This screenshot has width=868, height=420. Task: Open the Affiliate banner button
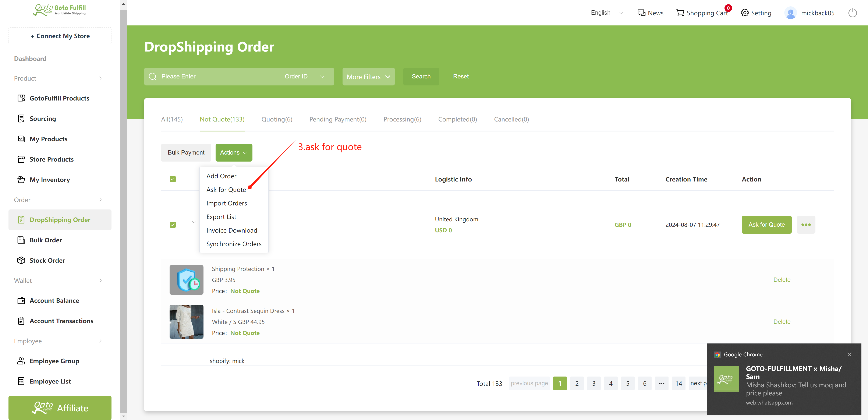click(x=60, y=408)
